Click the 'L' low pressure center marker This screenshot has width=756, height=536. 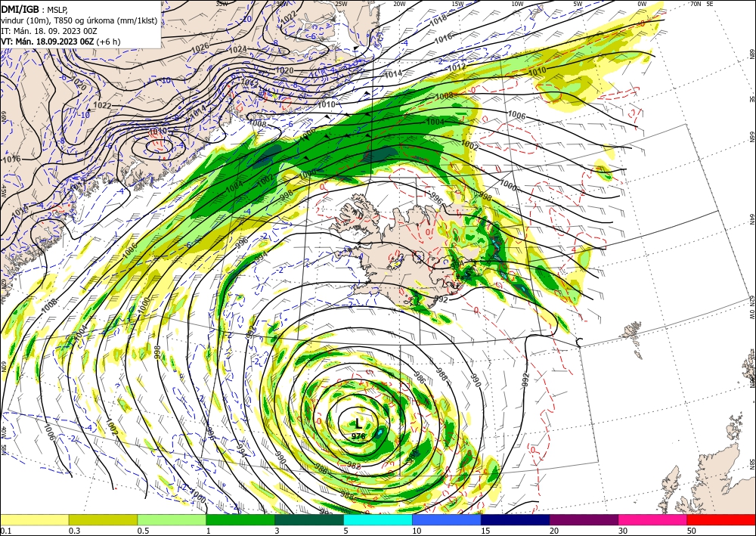358,424
